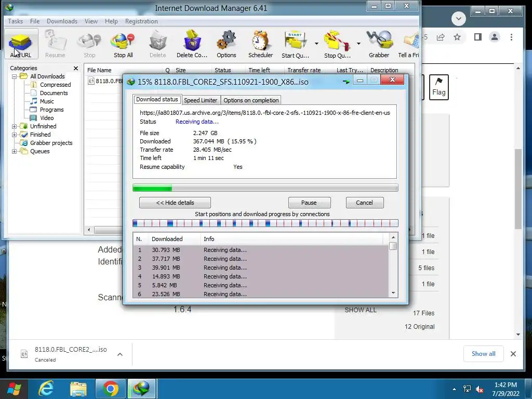Image resolution: width=532 pixels, height=399 pixels.
Task: Open Internet Explorer from the taskbar
Action: point(46,389)
